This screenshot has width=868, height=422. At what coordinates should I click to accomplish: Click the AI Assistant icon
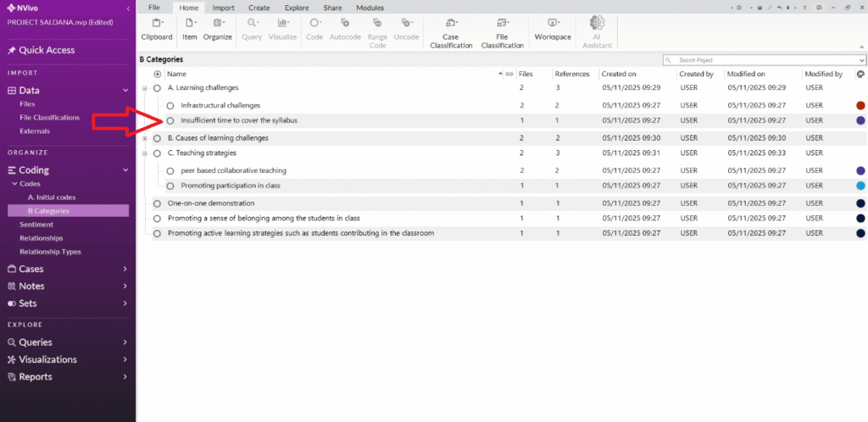tap(596, 24)
